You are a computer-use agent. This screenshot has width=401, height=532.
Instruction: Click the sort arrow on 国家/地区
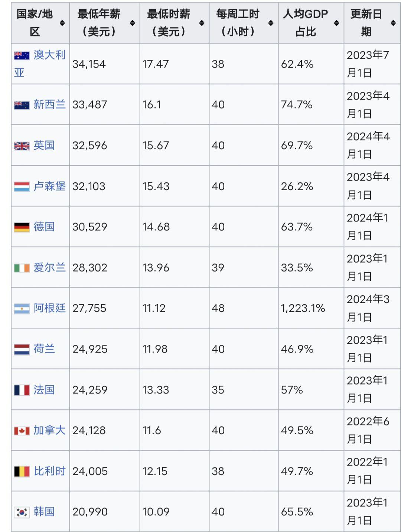click(62, 22)
